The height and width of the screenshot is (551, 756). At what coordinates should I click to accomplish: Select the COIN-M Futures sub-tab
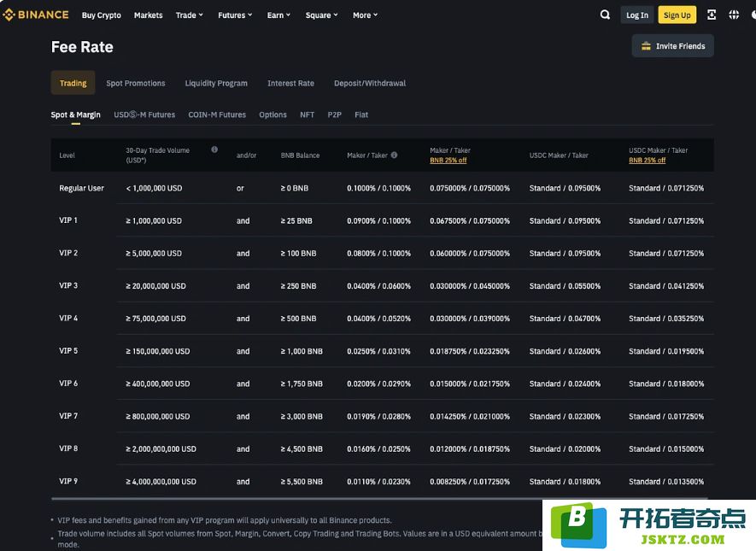point(217,114)
